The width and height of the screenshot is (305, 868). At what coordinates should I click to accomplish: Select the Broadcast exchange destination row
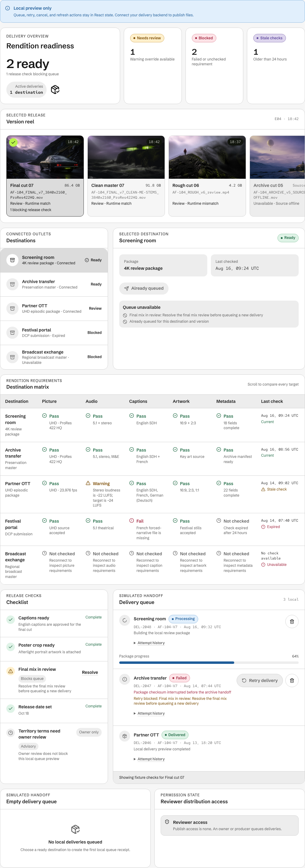(x=54, y=357)
